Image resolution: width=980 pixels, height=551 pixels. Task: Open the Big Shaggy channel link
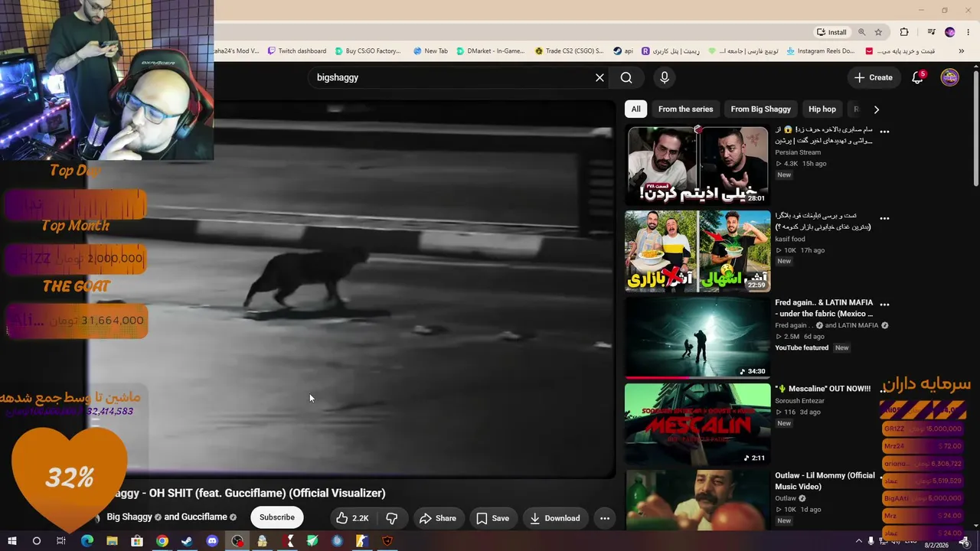point(129,517)
